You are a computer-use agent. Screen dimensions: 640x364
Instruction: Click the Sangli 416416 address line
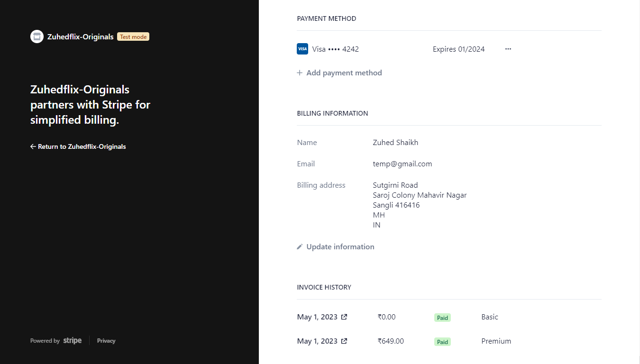point(396,205)
